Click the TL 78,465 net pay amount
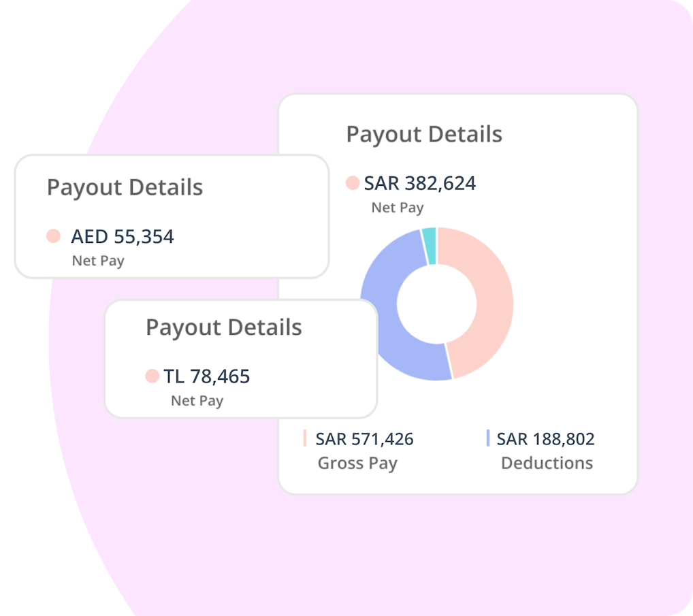Viewport: 693px width, 616px height. point(207,376)
